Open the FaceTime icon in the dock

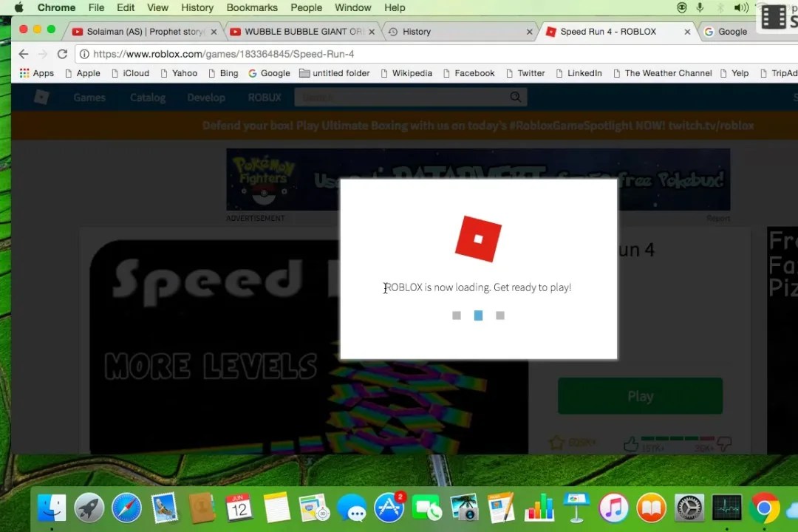click(426, 508)
